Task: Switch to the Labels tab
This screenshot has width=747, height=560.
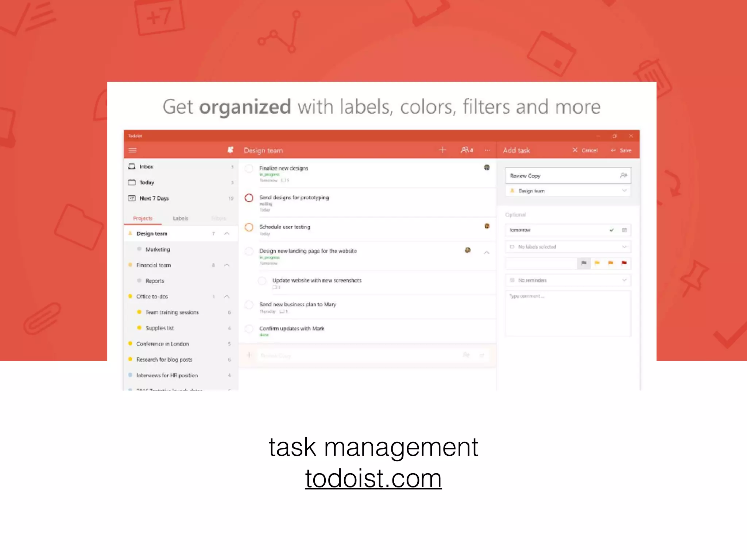Action: (181, 218)
